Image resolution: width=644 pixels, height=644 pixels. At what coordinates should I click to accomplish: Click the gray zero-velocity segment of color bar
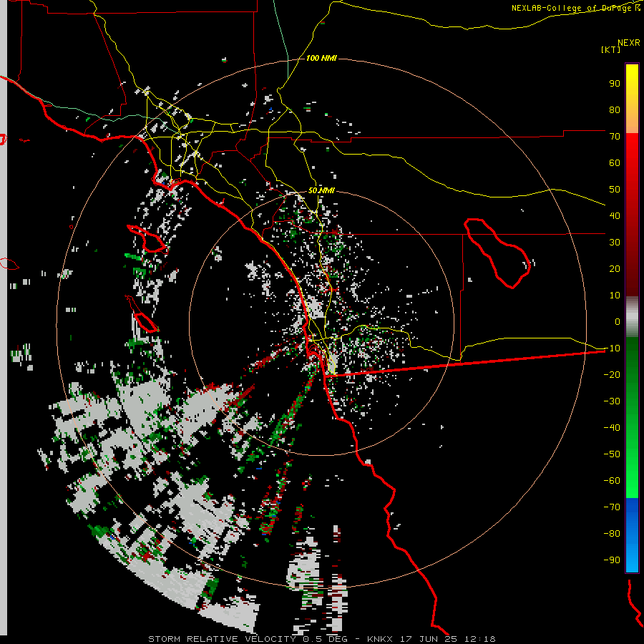click(x=632, y=317)
